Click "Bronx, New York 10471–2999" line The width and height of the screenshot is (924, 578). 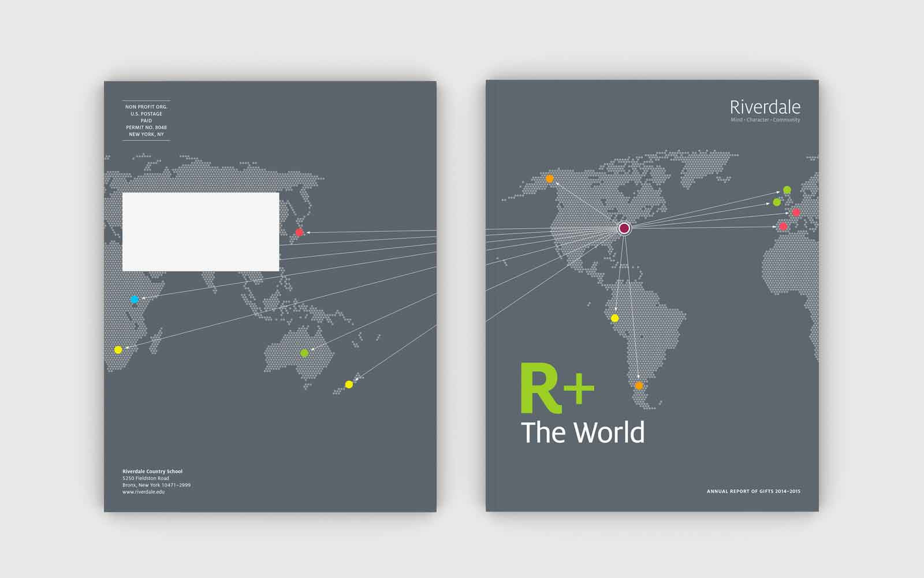coord(157,486)
